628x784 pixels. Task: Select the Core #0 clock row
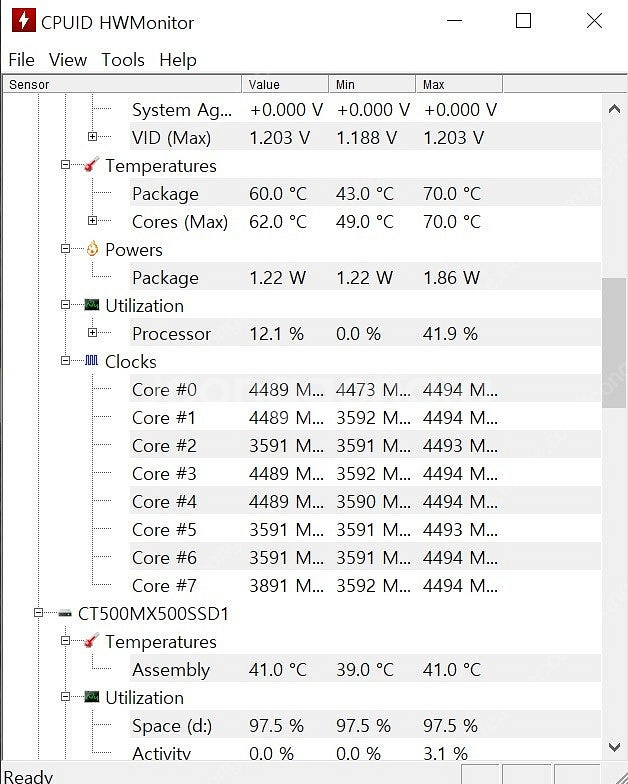tap(365, 390)
